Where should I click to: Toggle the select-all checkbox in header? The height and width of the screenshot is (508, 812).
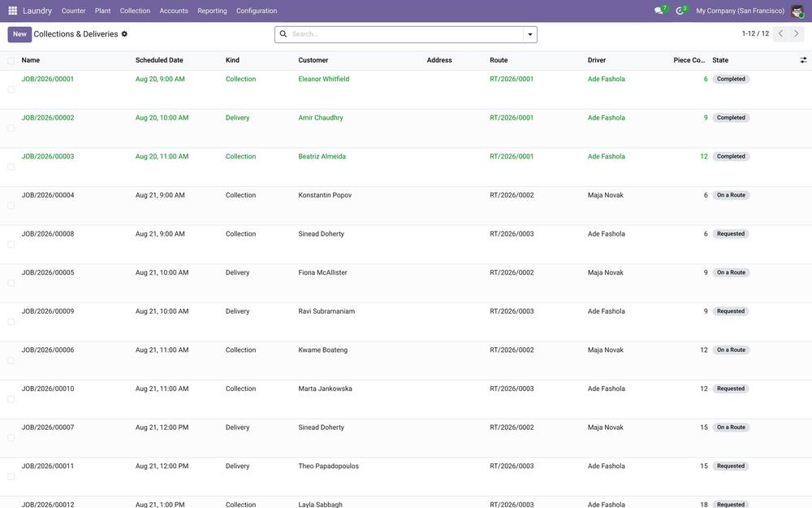point(11,61)
